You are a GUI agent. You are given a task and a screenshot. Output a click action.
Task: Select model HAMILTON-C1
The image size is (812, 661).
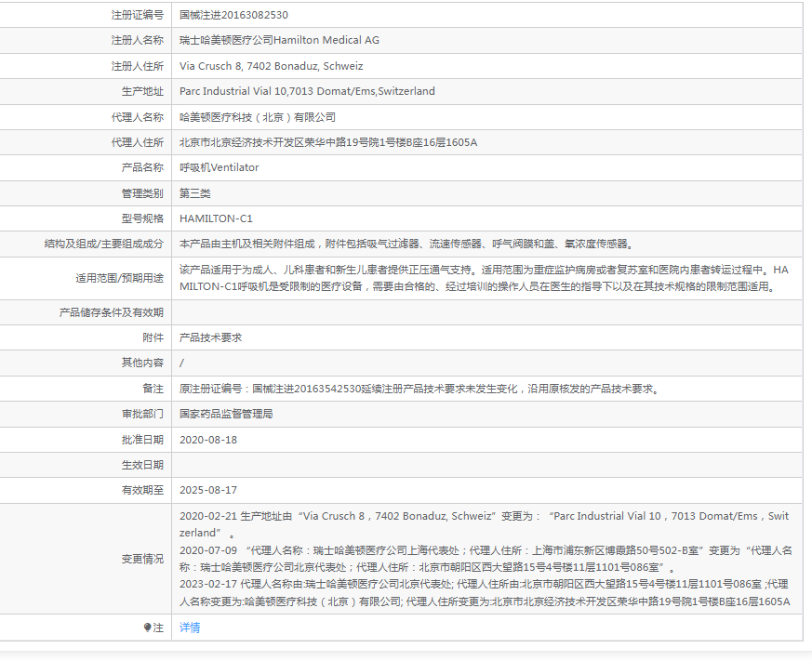tap(216, 218)
